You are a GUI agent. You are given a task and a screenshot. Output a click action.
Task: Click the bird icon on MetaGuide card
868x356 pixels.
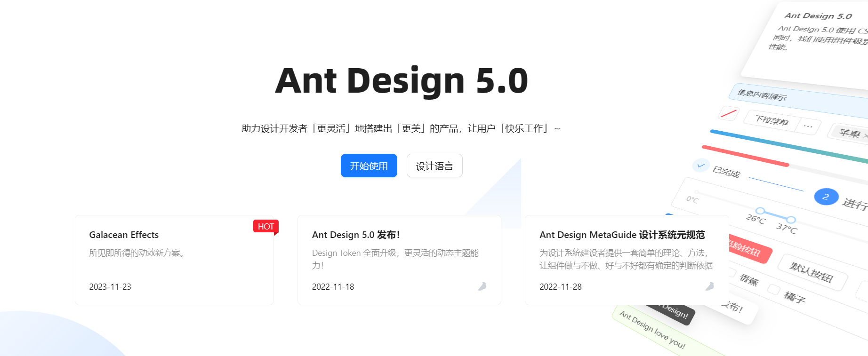[710, 286]
